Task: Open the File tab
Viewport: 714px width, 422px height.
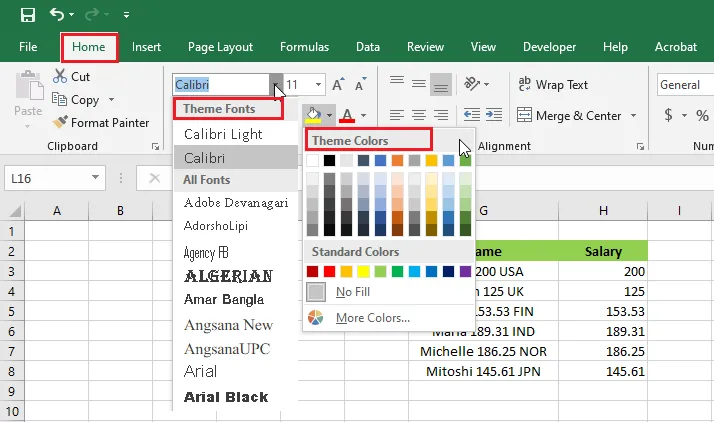Action: pos(28,47)
